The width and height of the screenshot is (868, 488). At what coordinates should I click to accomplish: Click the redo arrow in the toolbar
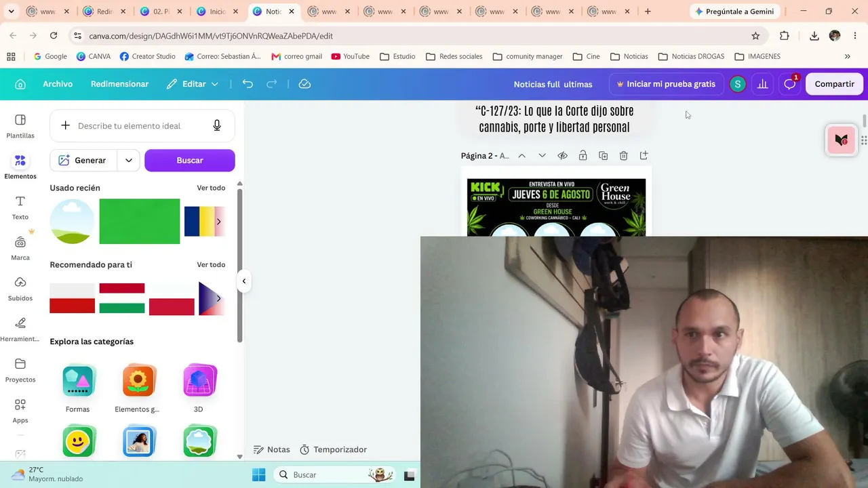(x=272, y=84)
